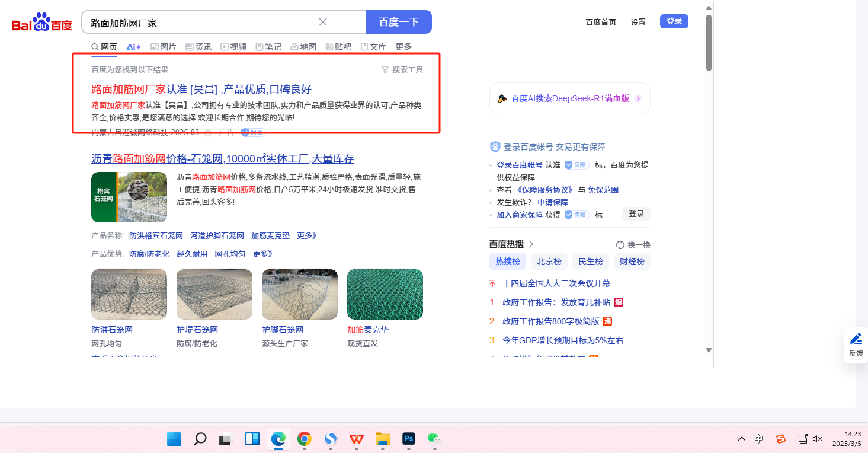Click the muted volume tray icon
The width and height of the screenshot is (868, 453).
tap(818, 439)
